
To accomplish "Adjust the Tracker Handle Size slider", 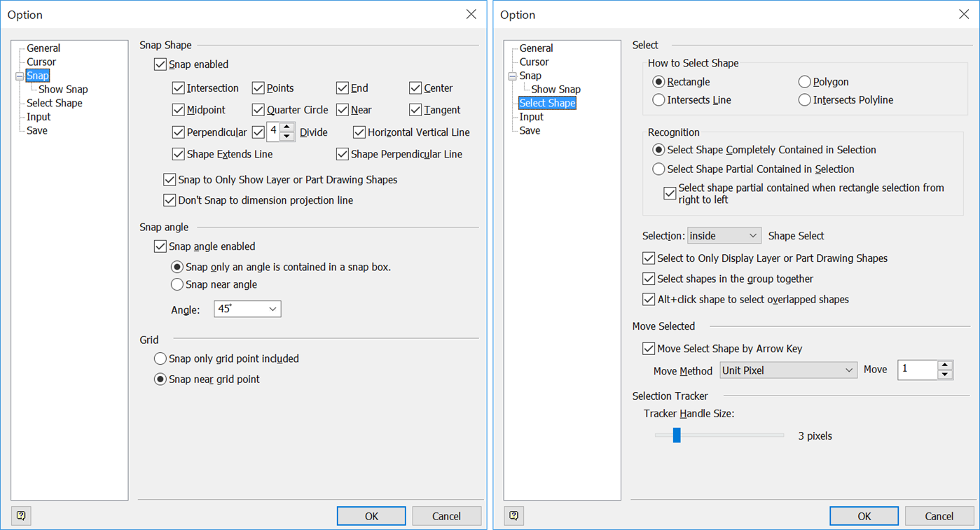I will pyautogui.click(x=676, y=435).
